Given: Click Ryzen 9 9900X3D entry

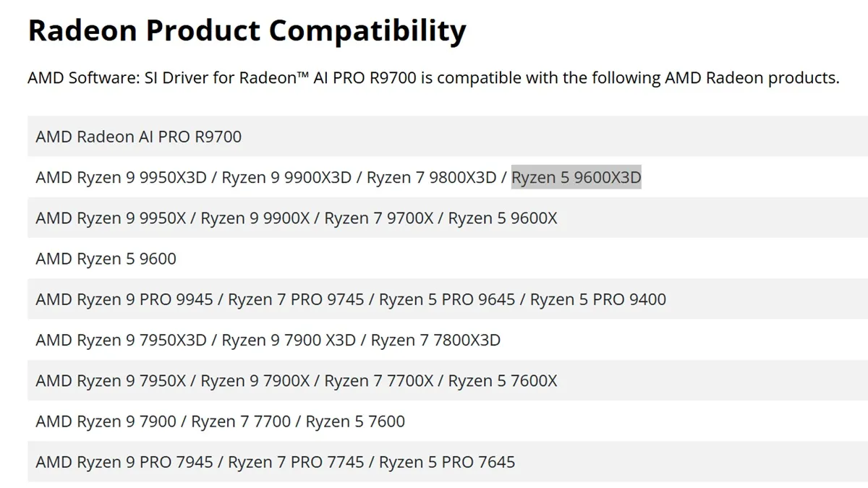Looking at the screenshot, I should pos(286,177).
